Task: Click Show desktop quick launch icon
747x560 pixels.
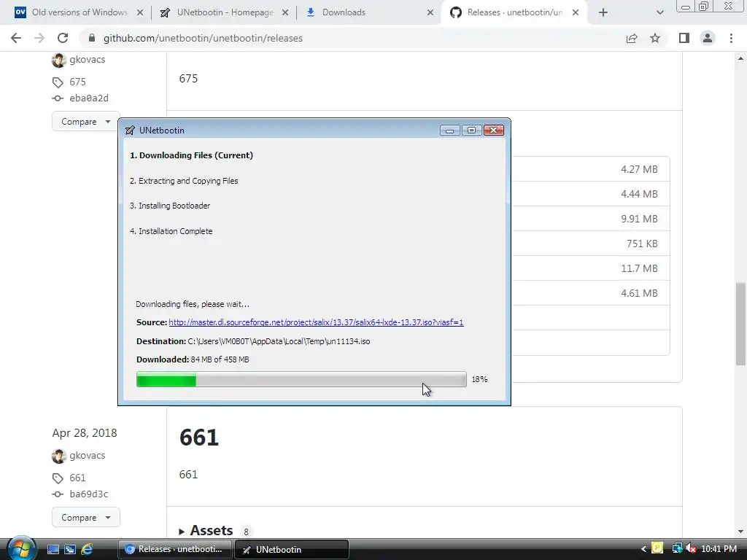Action: tap(53, 549)
